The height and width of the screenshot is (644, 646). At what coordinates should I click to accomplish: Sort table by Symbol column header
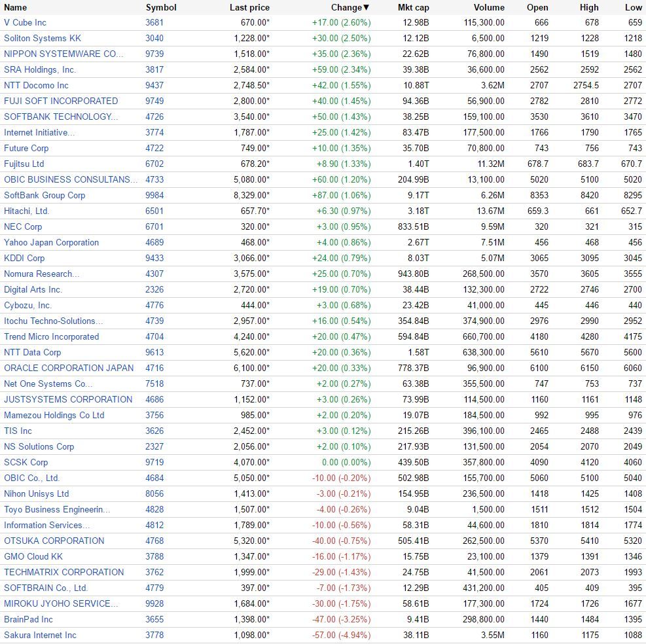click(x=161, y=7)
